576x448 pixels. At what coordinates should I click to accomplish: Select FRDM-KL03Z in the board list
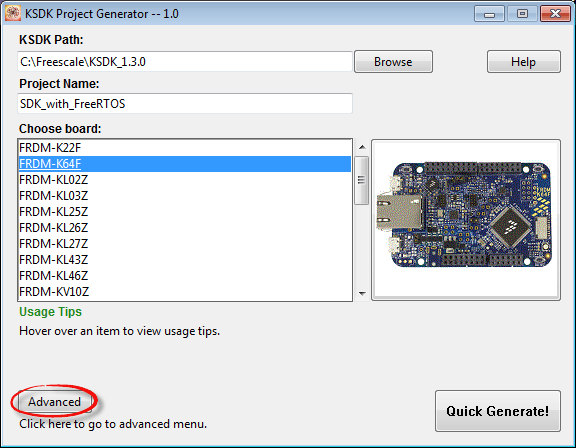185,196
